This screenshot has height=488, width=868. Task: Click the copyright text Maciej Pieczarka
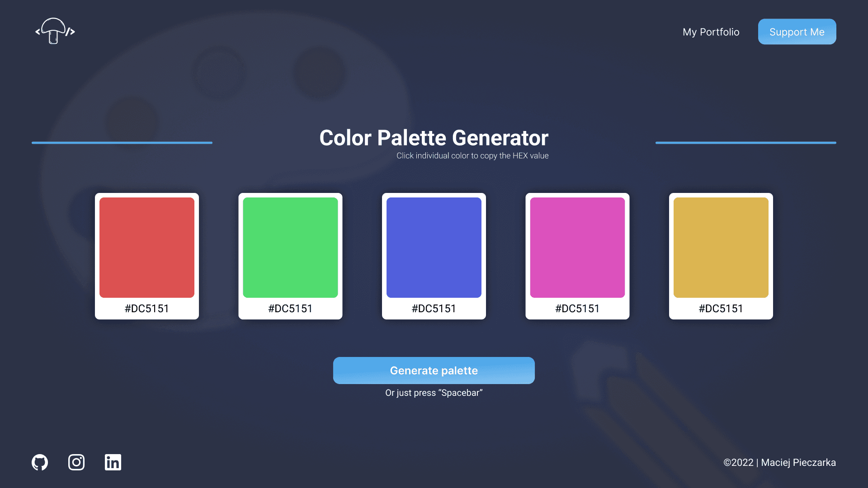(780, 462)
